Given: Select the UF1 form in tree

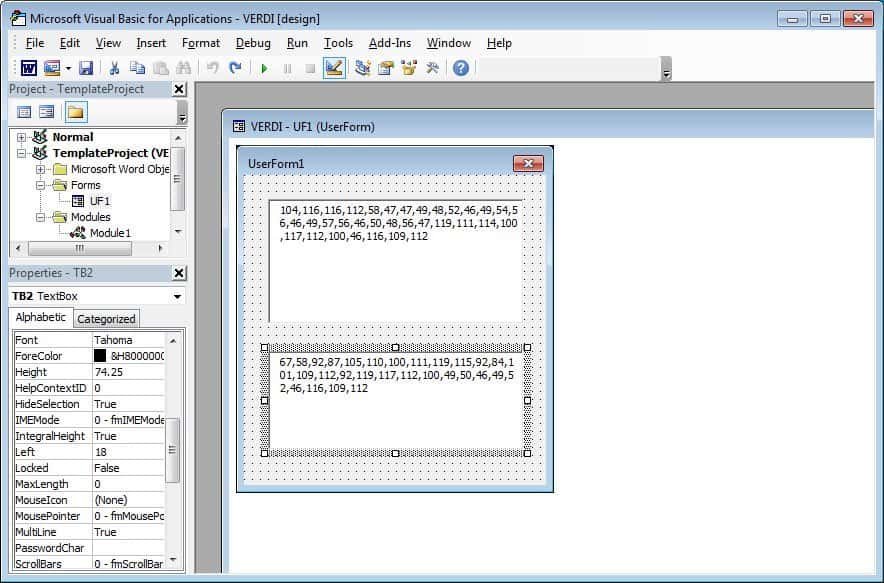Looking at the screenshot, I should coord(99,201).
